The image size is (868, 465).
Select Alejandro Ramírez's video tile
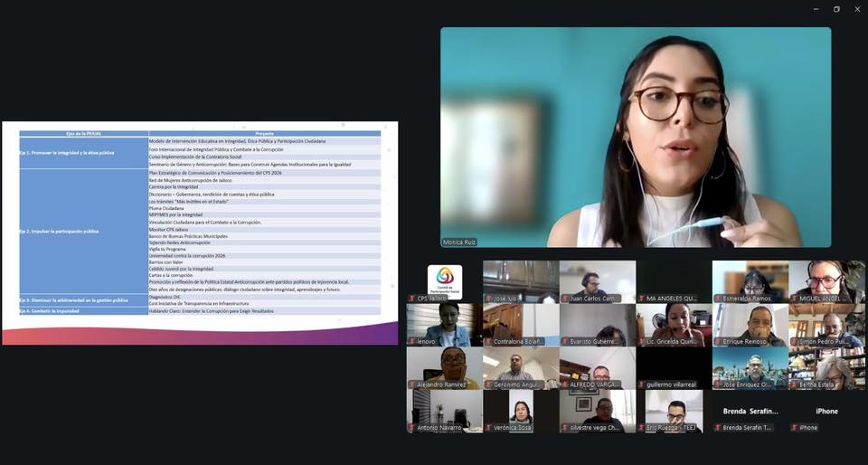pyautogui.click(x=444, y=366)
